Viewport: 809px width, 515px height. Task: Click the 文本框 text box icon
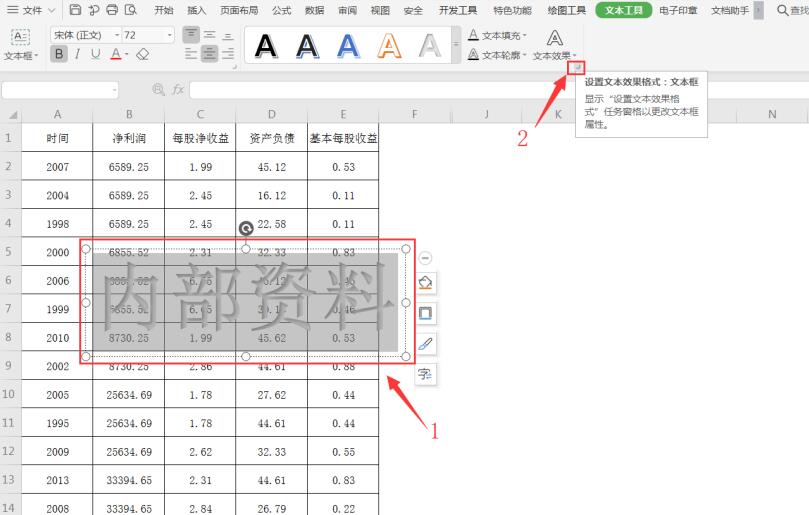point(20,37)
